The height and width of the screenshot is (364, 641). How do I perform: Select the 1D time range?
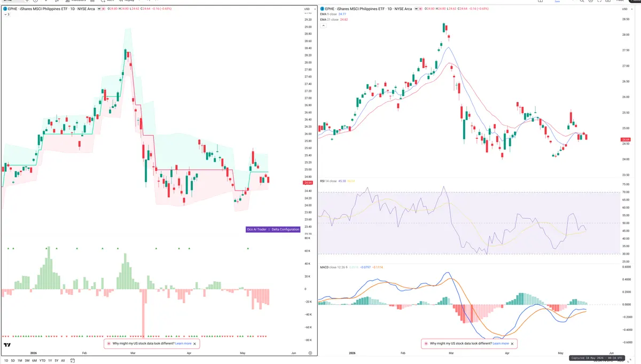click(6, 361)
